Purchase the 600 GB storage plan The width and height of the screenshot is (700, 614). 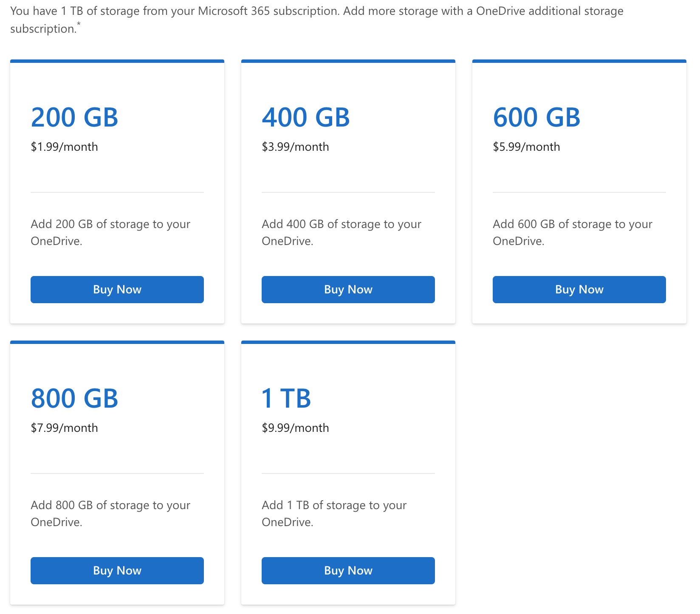pyautogui.click(x=579, y=290)
